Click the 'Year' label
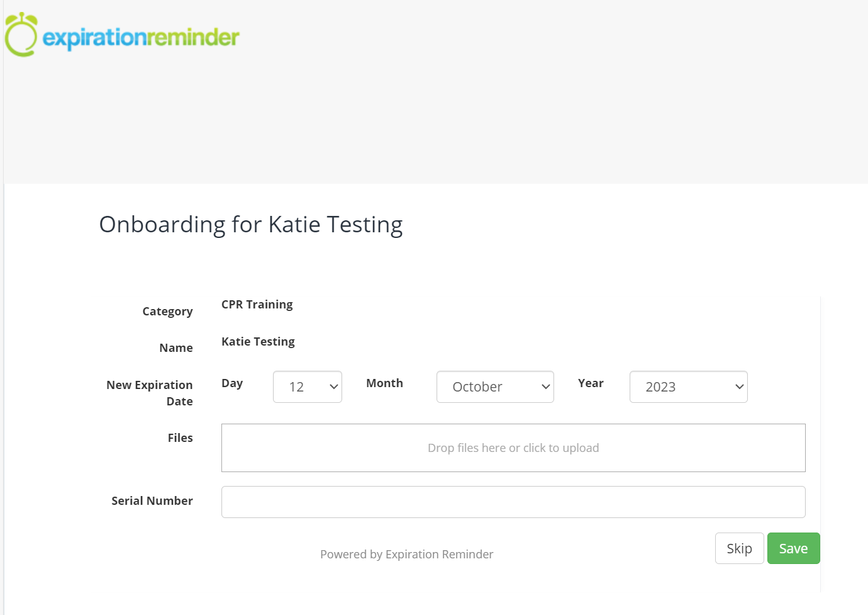 [x=591, y=383]
